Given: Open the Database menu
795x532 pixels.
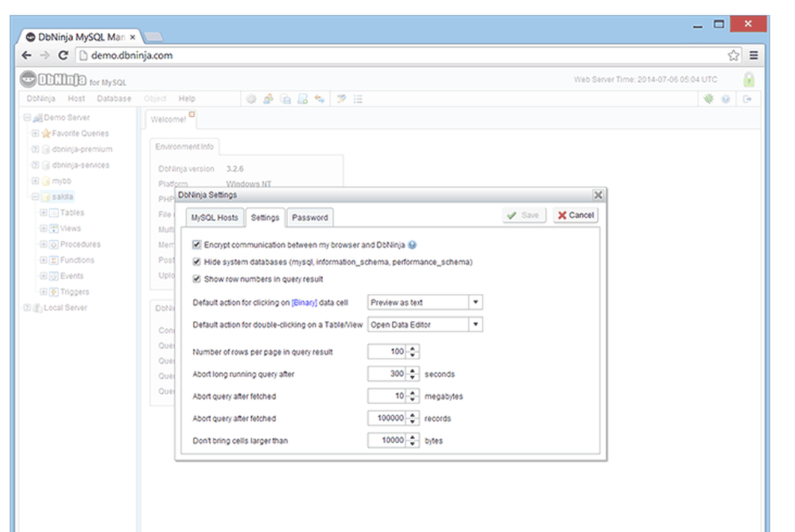Looking at the screenshot, I should 114,99.
